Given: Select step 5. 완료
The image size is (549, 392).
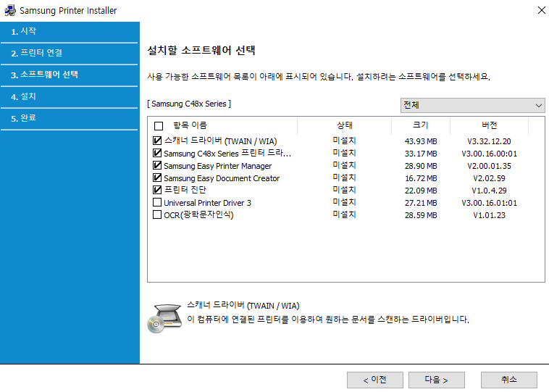Looking at the screenshot, I should [x=70, y=118].
